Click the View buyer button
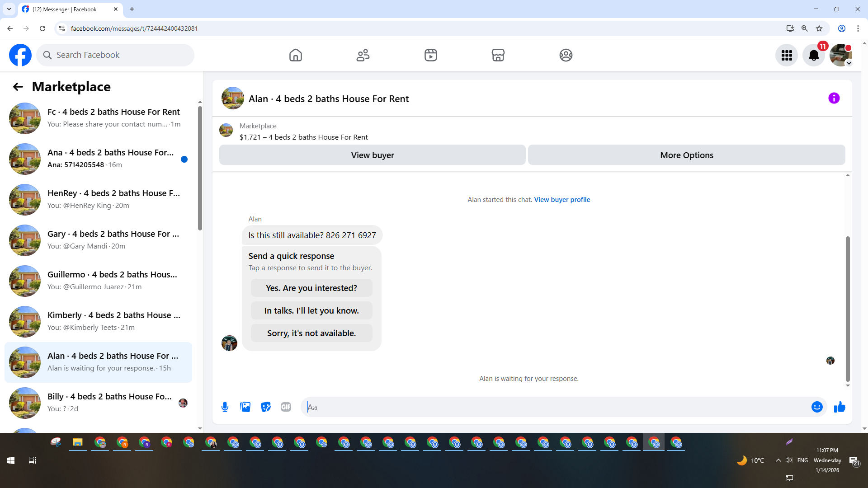Image resolution: width=868 pixels, height=488 pixels. point(372,155)
